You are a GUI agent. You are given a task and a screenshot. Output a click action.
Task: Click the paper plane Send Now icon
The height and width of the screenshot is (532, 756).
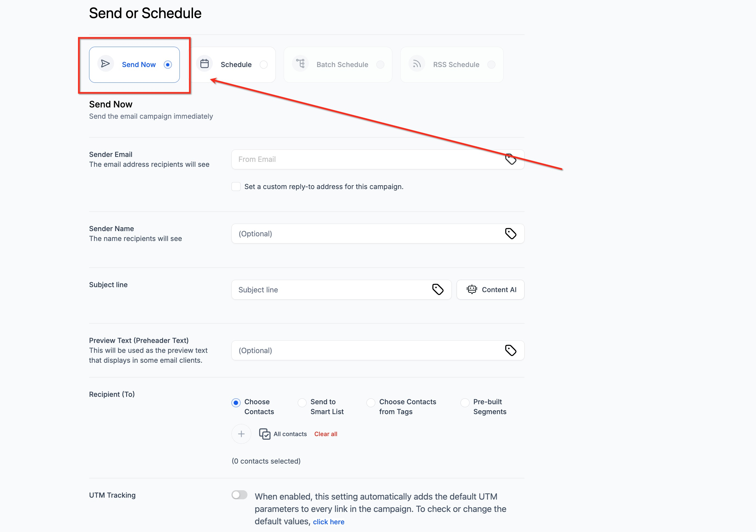click(105, 64)
